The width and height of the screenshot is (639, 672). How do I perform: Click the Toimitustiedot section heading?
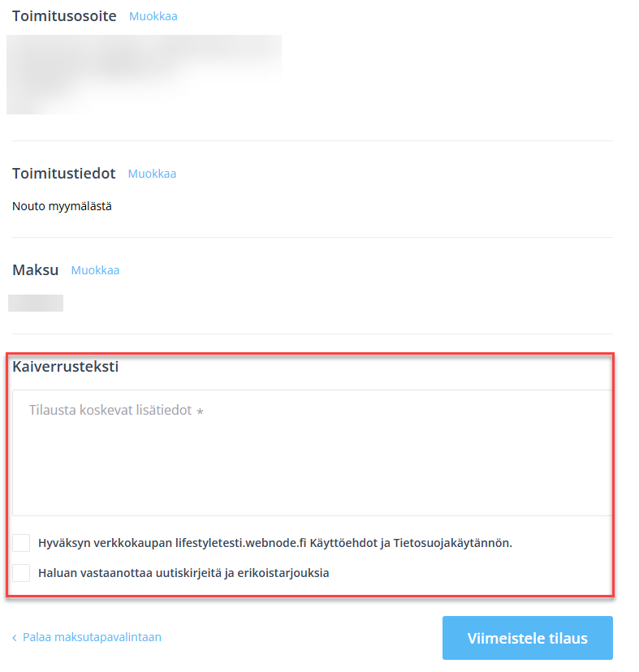64,173
